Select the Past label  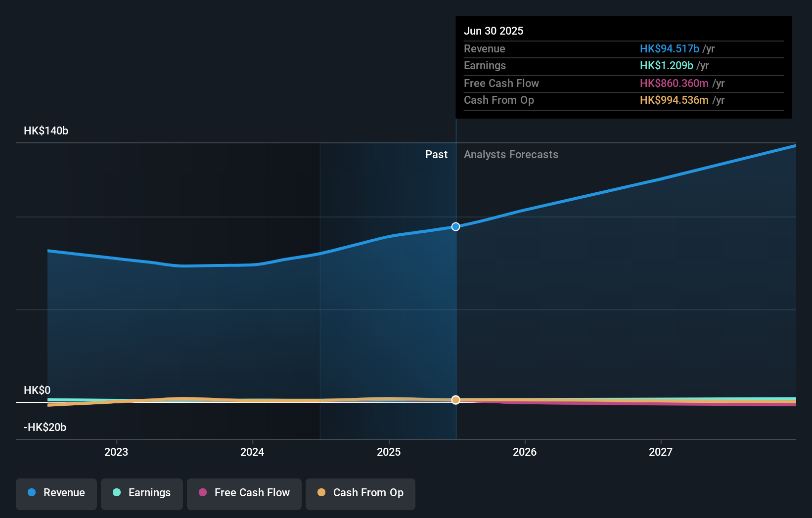[x=436, y=154]
